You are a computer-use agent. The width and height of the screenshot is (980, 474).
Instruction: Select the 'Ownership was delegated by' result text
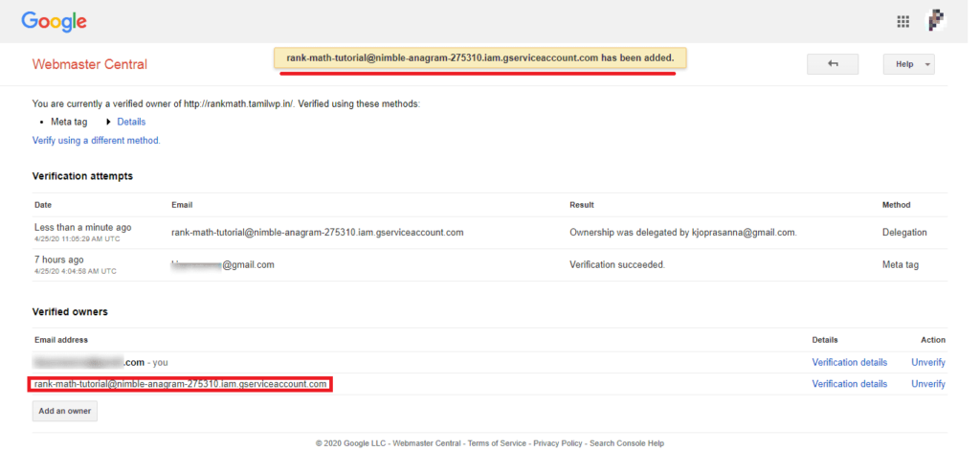click(683, 233)
